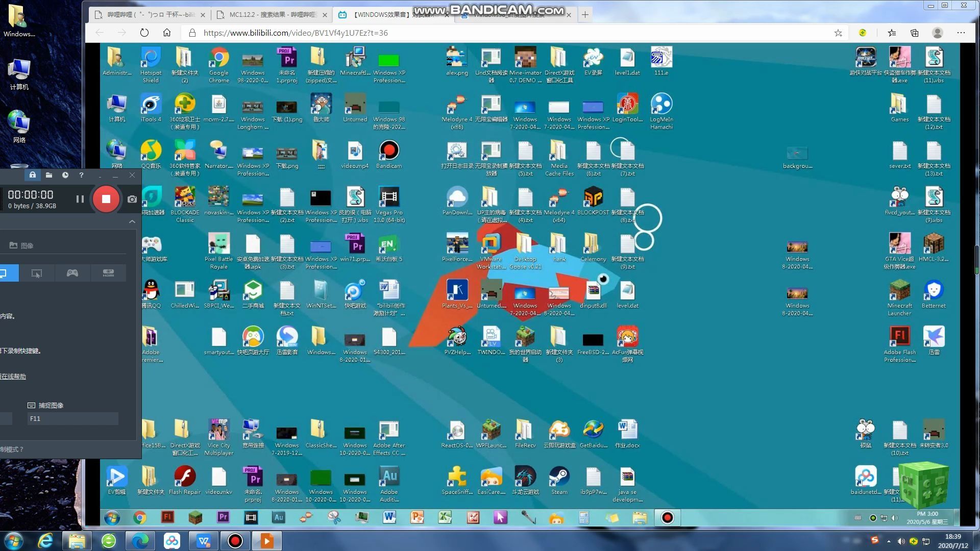Switch to Bandicam 图像 tab
Screen dimensions: 980x551
[21, 245]
